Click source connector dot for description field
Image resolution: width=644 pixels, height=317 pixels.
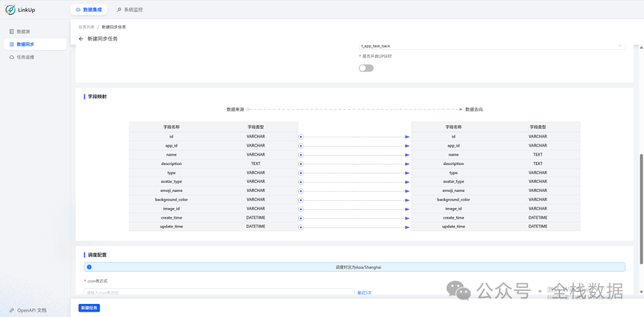tap(301, 164)
